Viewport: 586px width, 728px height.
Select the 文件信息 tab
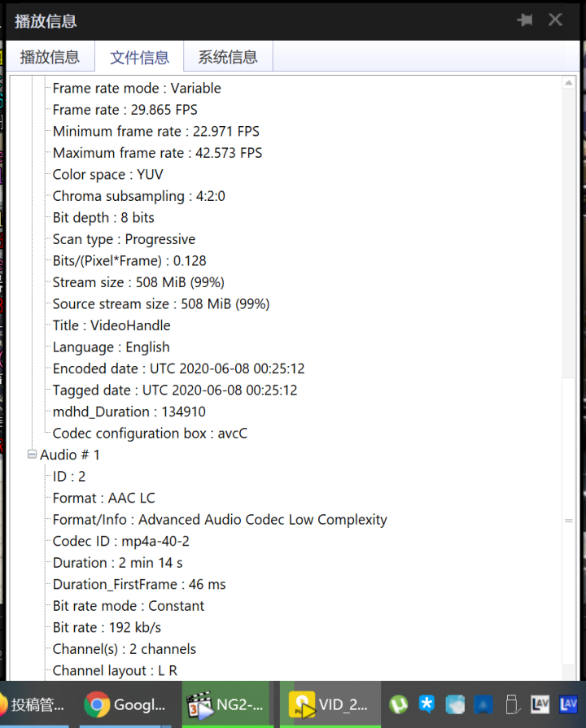tap(139, 57)
